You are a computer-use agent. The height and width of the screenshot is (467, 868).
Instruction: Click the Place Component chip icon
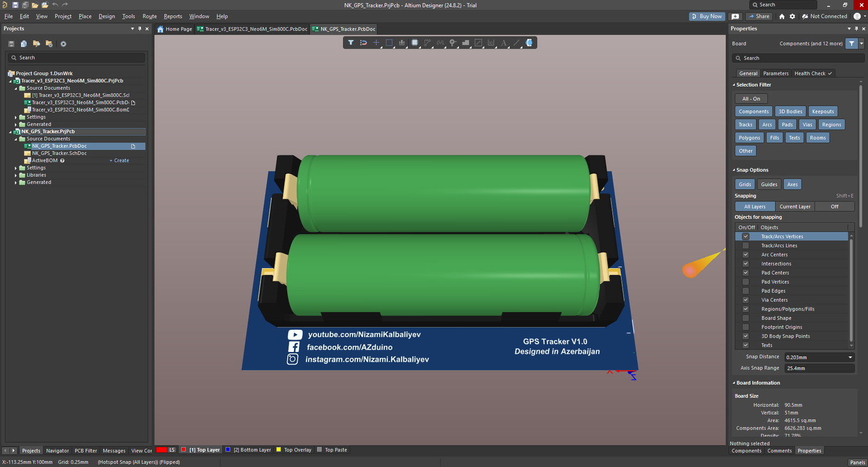point(414,43)
